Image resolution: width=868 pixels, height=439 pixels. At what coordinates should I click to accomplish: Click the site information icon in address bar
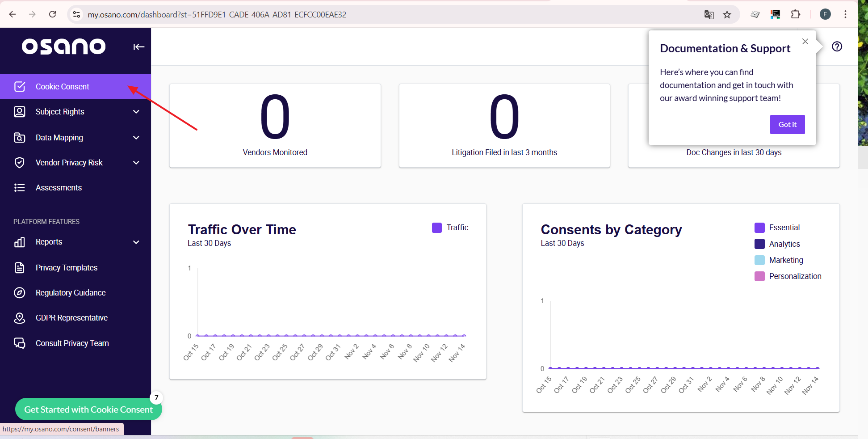(x=77, y=15)
